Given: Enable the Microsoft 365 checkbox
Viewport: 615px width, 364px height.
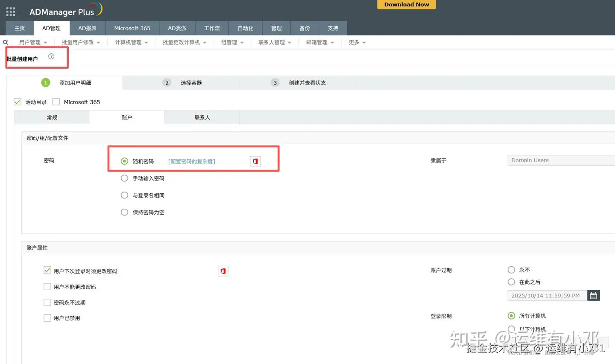Looking at the screenshot, I should pyautogui.click(x=56, y=102).
